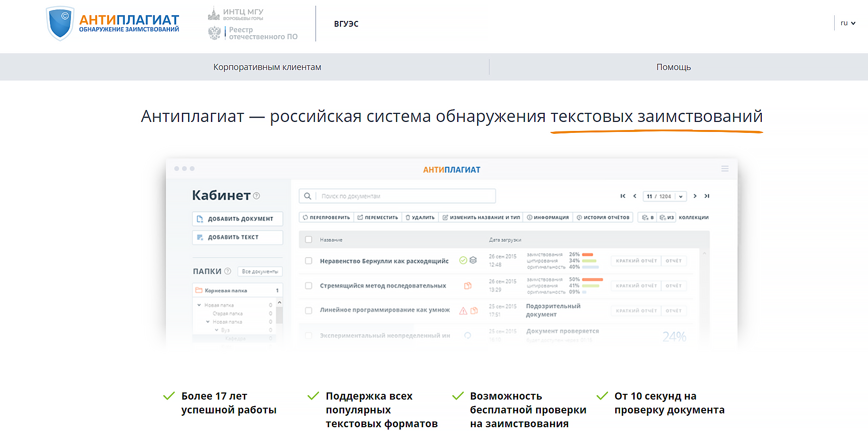Click АНТИПЛАГИАТ title in preview window
Screen dimensions: 868x431
click(452, 170)
